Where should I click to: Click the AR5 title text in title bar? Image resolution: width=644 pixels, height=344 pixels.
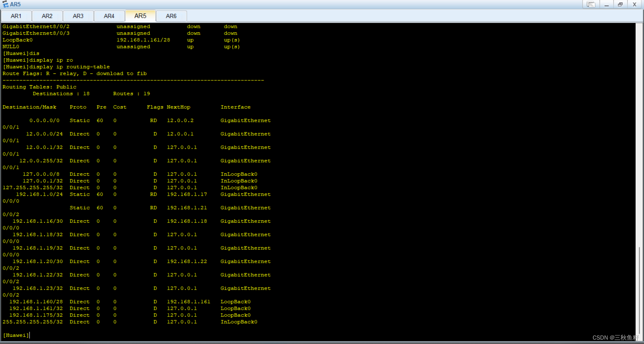[x=15, y=4]
